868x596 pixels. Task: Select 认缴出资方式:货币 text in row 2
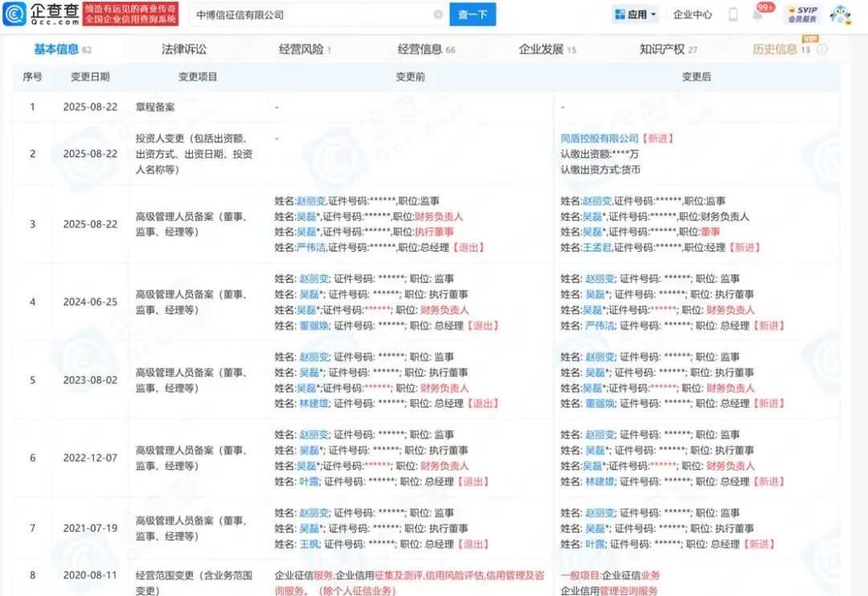pos(600,170)
